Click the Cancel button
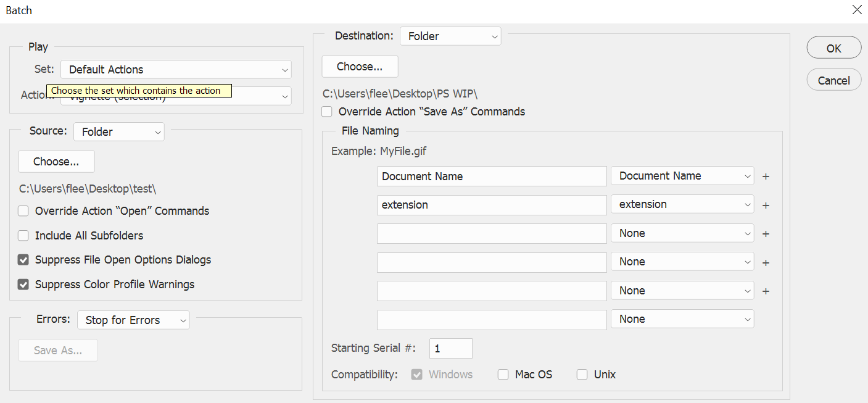The width and height of the screenshot is (868, 403). click(x=833, y=80)
